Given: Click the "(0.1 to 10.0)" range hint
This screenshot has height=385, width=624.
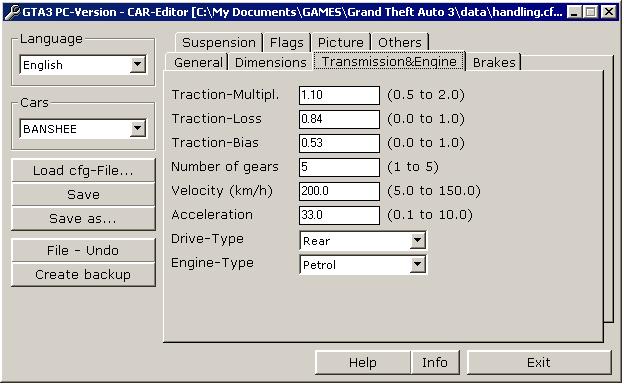Looking at the screenshot, I should [x=430, y=215].
